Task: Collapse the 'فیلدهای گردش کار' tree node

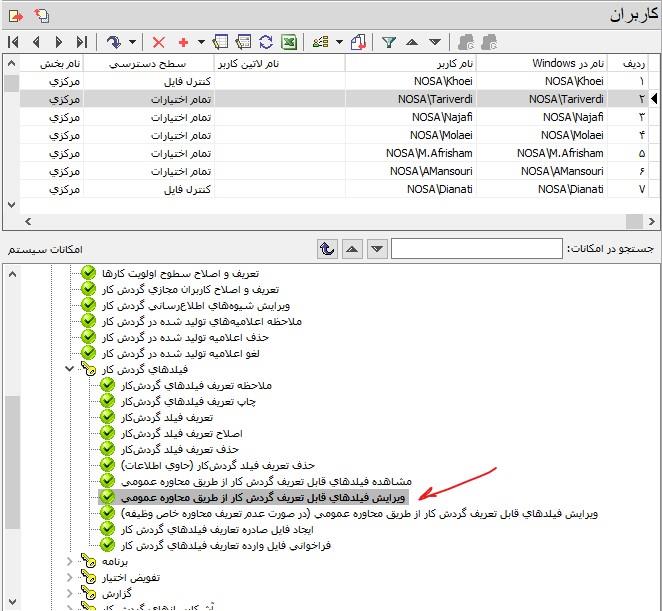Action: coord(69,369)
